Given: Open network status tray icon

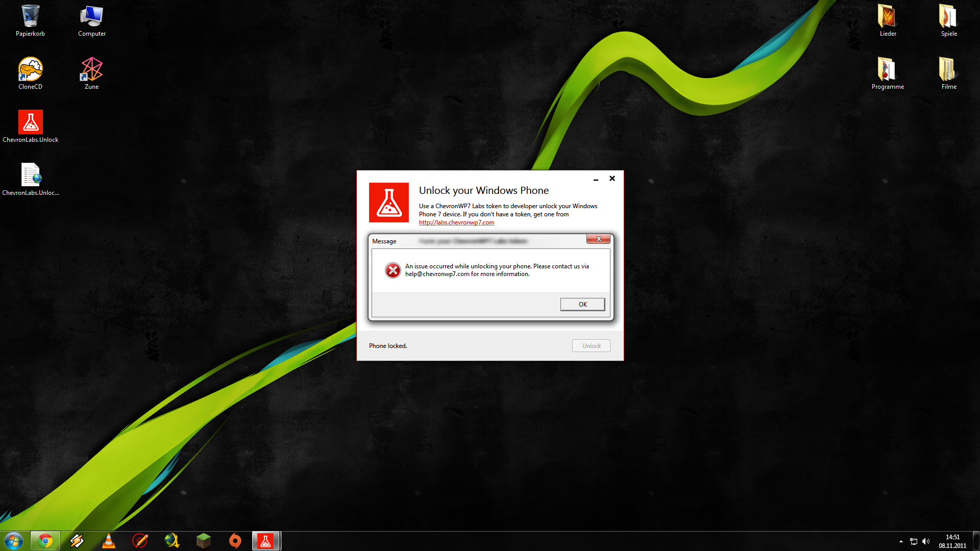Looking at the screenshot, I should (914, 541).
